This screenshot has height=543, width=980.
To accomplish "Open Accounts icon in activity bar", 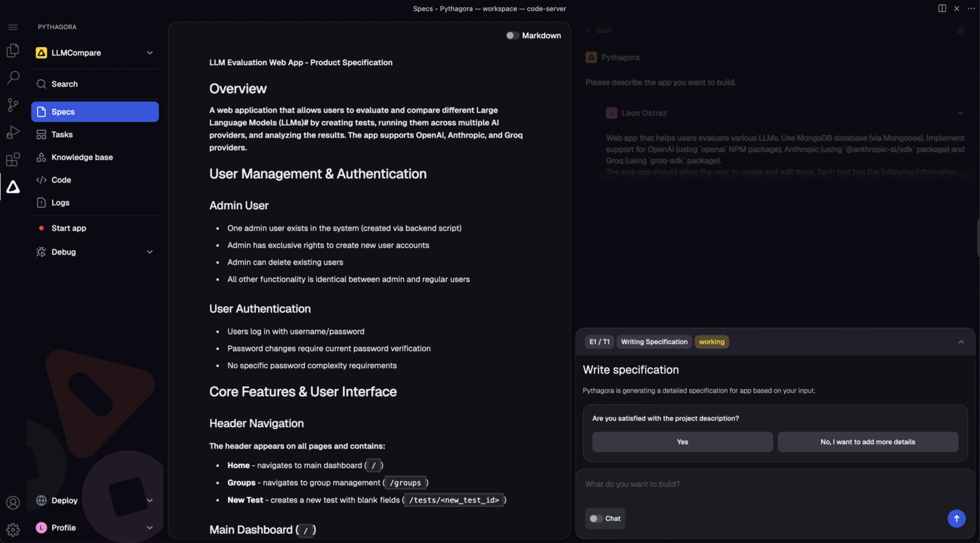I will (x=13, y=503).
